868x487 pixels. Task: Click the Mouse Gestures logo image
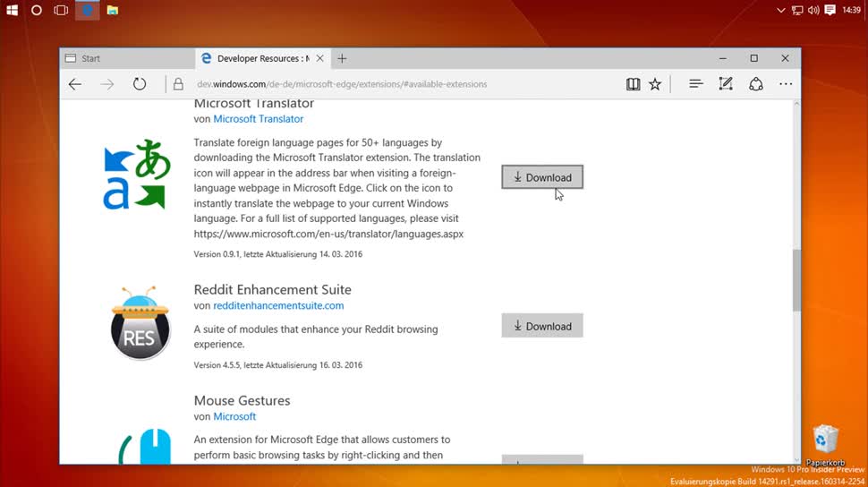[145, 447]
